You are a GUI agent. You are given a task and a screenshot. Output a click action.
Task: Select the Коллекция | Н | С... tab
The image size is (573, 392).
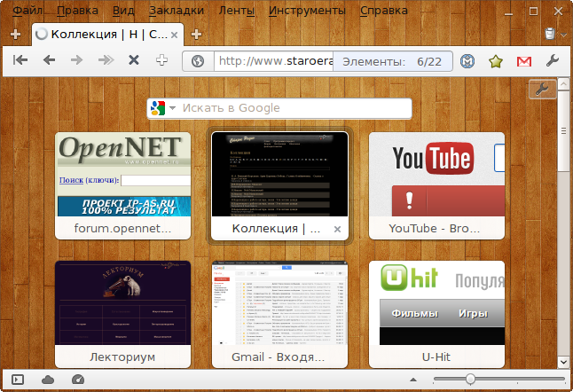coord(108,35)
